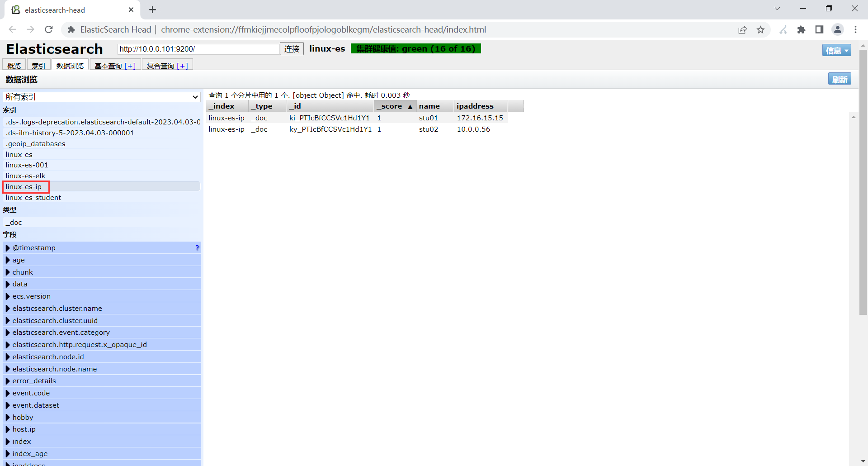The width and height of the screenshot is (868, 466).
Task: Switch to the 概览 tab
Action: [14, 66]
